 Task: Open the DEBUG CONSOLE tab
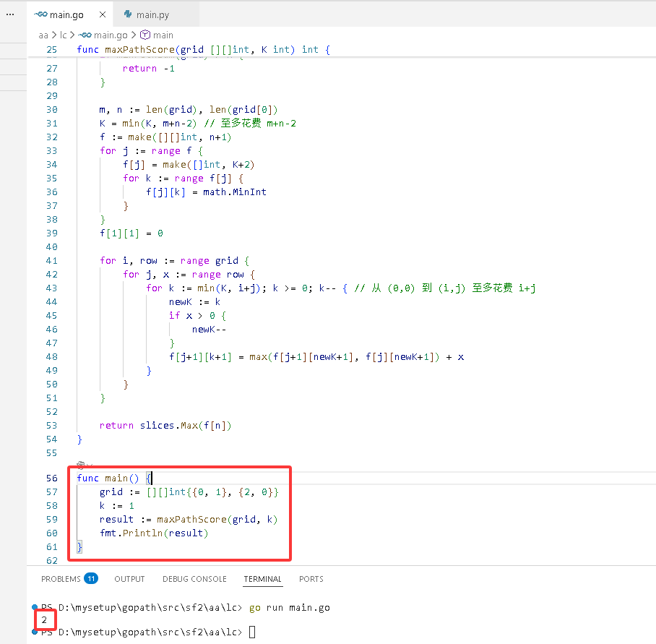[194, 579]
